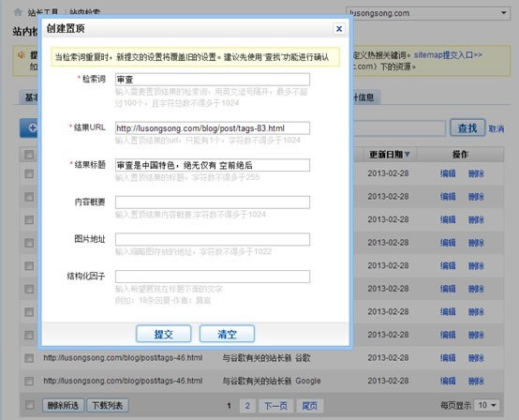519x420 pixels.
Task: Toggle the footer checkbox beside 删除所选
Action: click(29, 405)
